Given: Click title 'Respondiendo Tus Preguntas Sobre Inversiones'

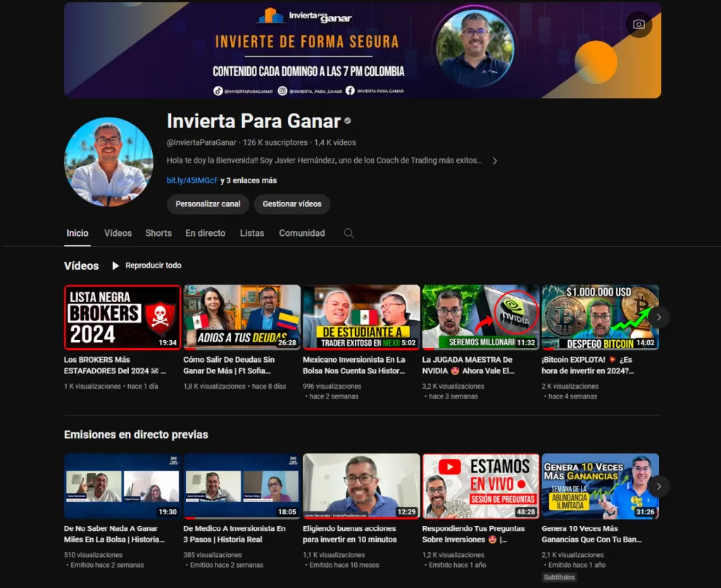Looking at the screenshot, I should point(474,534).
